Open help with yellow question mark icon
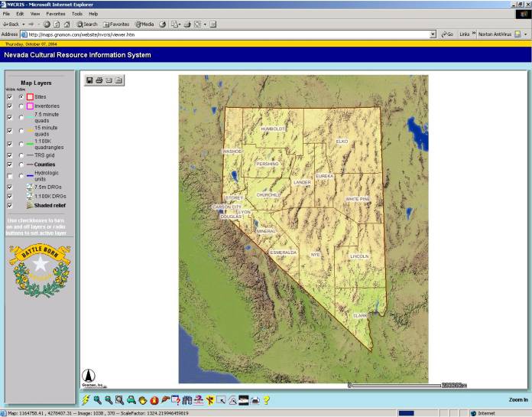This screenshot has height=417, width=532. click(267, 399)
